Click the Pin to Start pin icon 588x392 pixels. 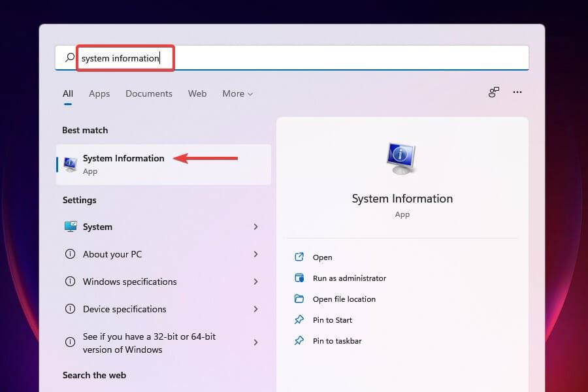[x=301, y=319]
